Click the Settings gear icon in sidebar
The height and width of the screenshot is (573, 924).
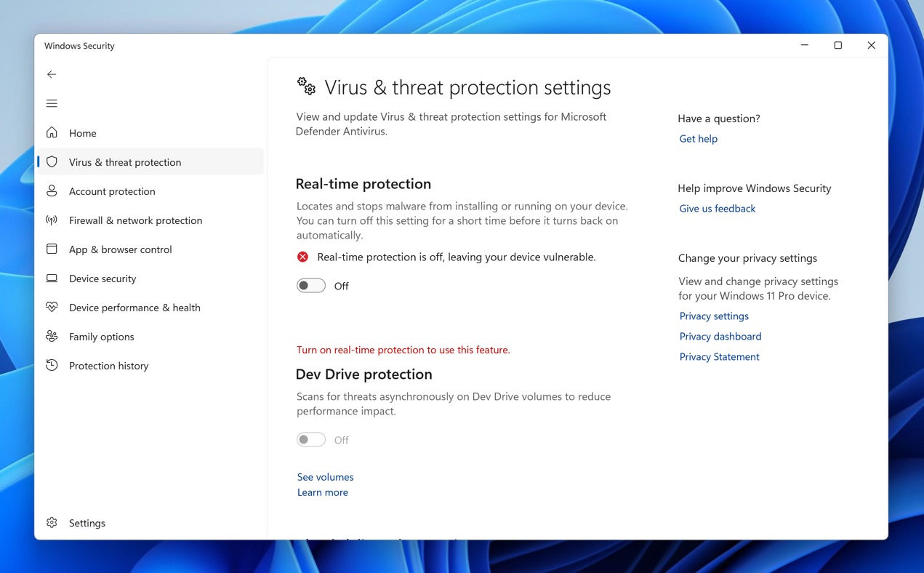pos(52,522)
